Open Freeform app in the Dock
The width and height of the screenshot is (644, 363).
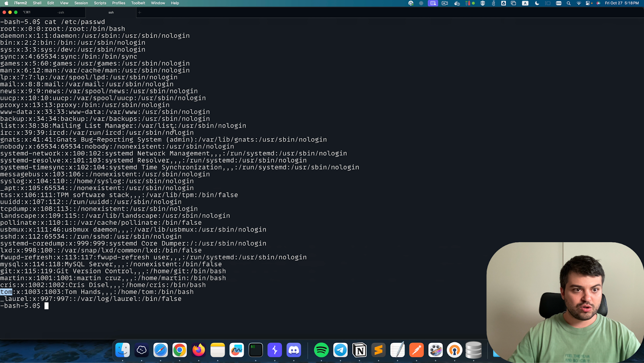point(237,350)
